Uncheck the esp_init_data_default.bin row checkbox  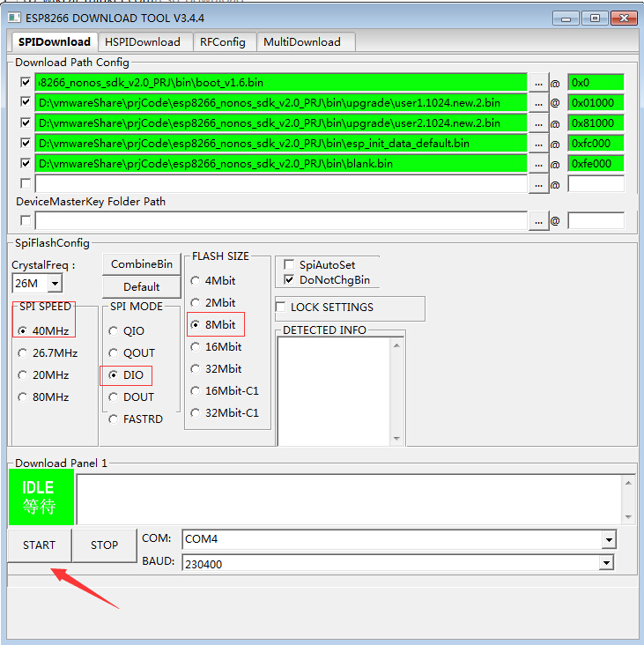(x=26, y=143)
